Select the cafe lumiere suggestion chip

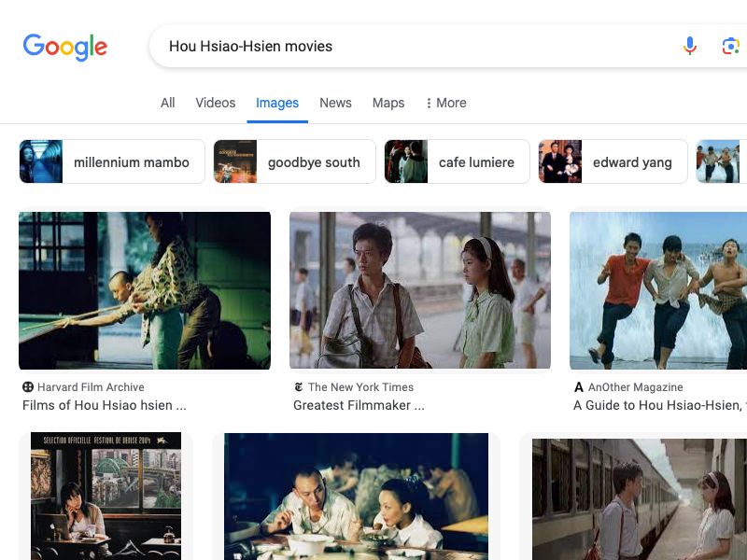457,161
